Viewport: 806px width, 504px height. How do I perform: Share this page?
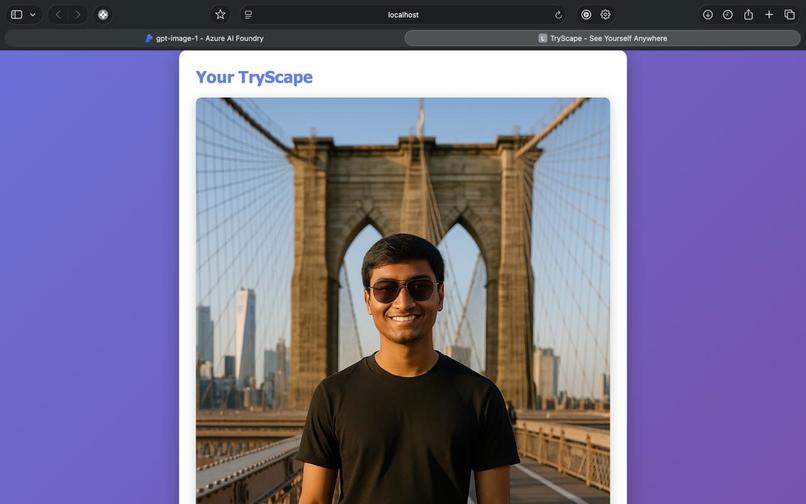[748, 14]
